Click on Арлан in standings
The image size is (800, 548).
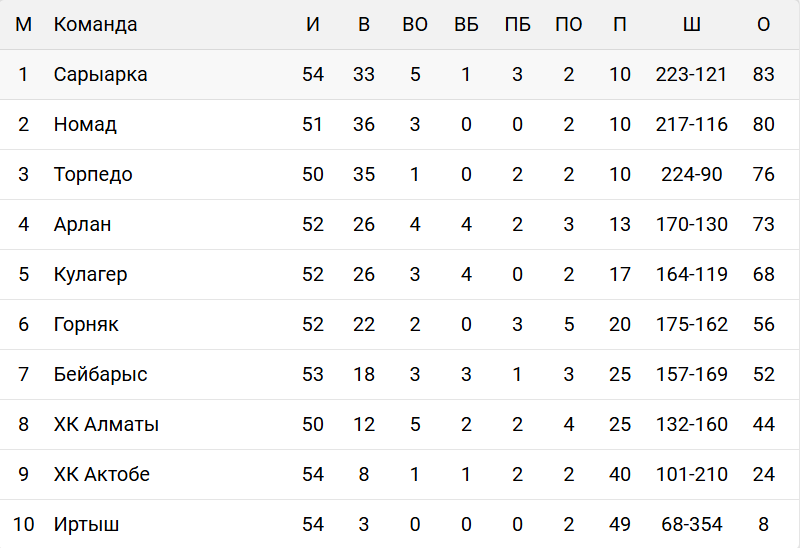[x=82, y=225]
